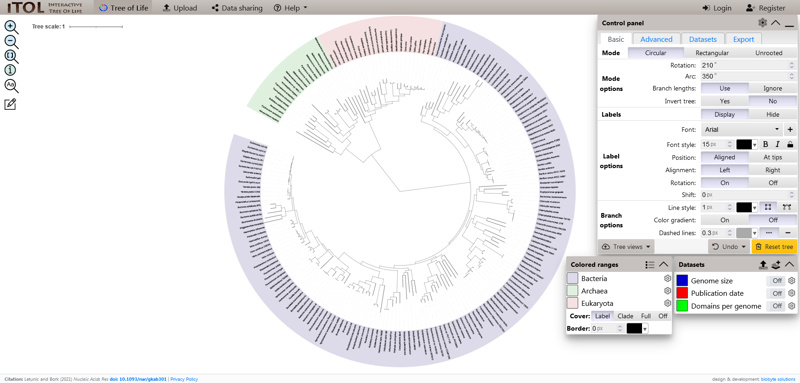The image size is (800, 383).
Task: Open the Upload page
Action: coord(180,8)
